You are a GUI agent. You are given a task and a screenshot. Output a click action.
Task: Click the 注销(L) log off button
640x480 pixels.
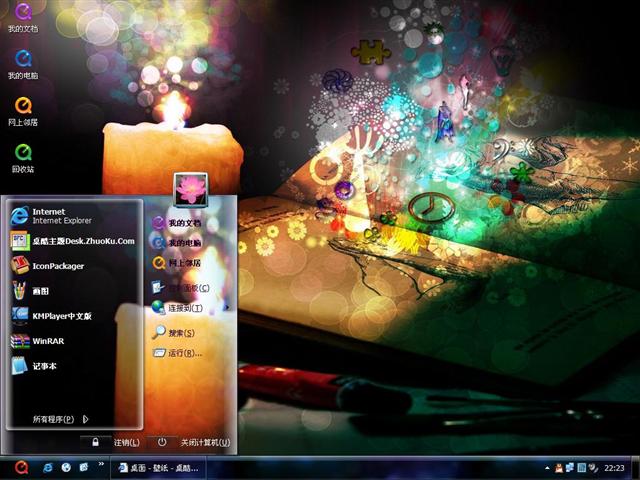[x=127, y=442]
